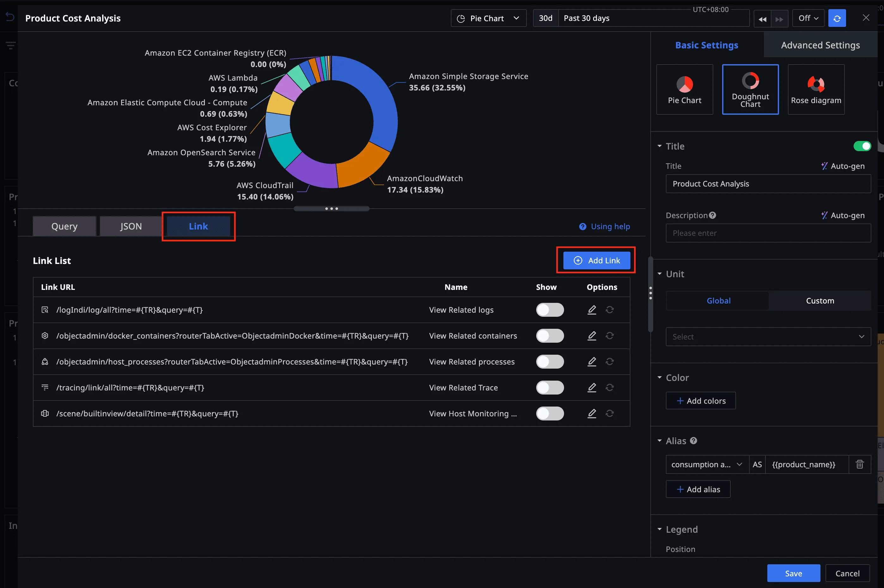Enable Show for View Related processes
Screen dimensions: 884x588
(x=549, y=362)
